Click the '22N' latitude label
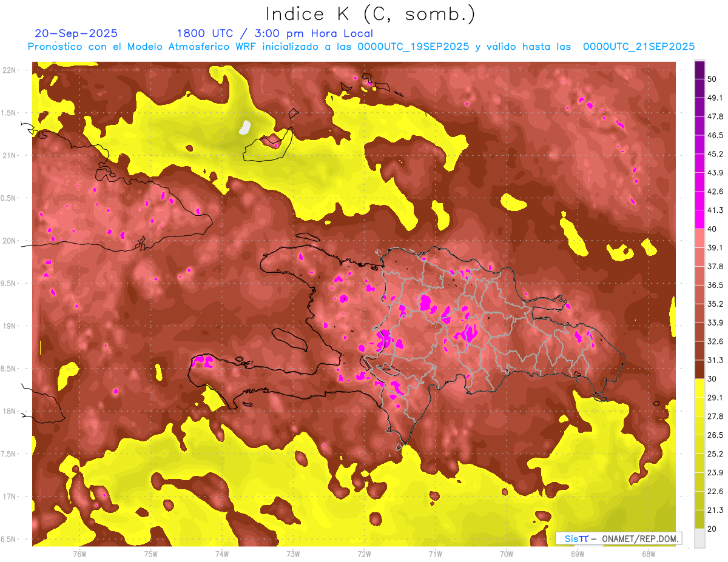 10,70
